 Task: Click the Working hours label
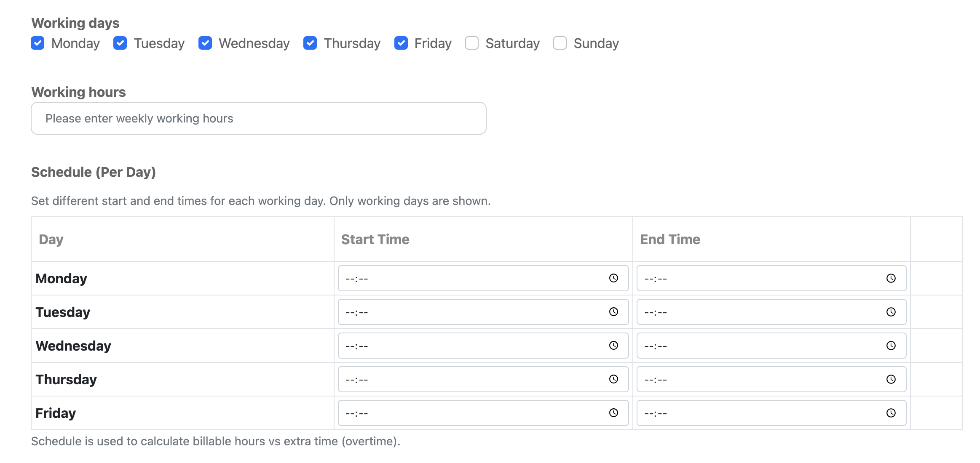78,92
